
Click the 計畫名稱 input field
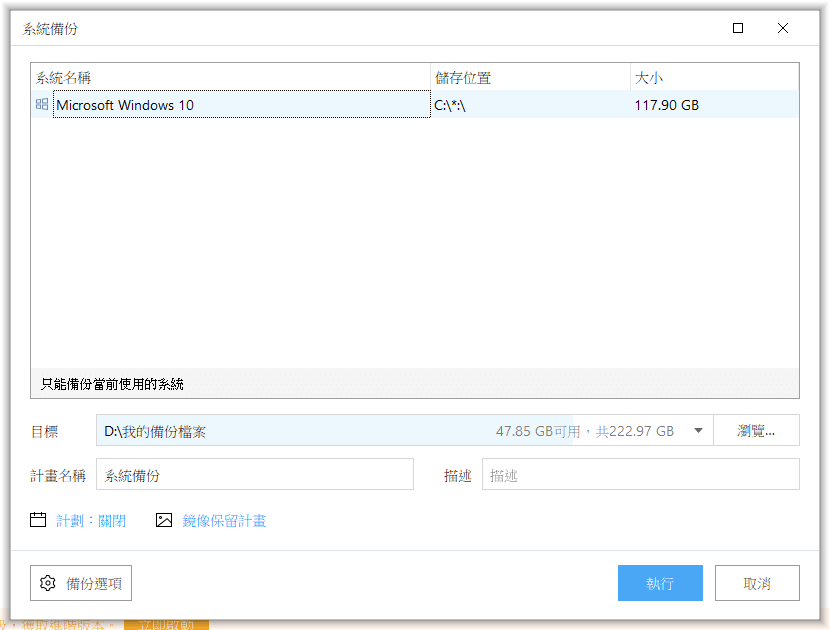coord(255,474)
